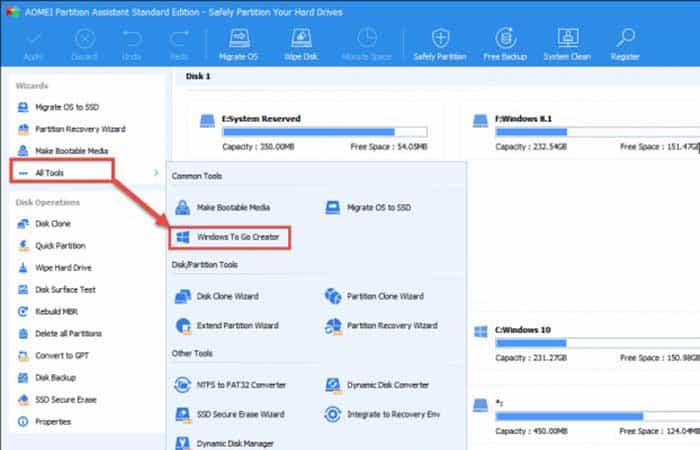
Task: Launch NTFS to FAT32 Converter
Action: (230, 385)
